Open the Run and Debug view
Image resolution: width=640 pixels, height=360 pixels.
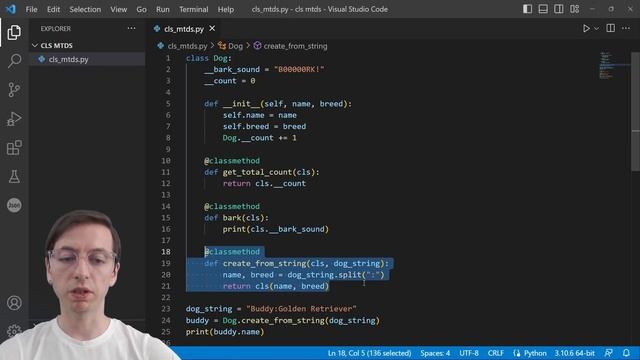click(14, 119)
